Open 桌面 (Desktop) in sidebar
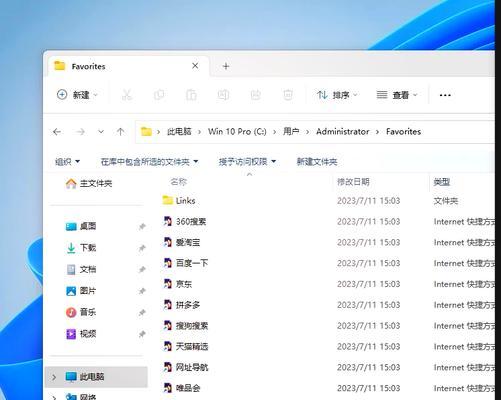501x400 pixels. pos(81,226)
